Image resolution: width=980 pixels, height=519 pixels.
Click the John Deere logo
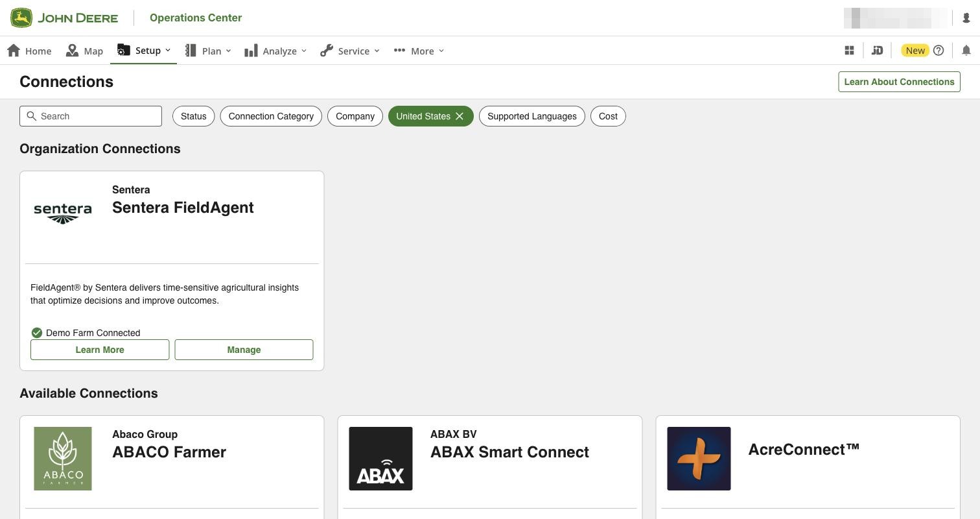64,18
